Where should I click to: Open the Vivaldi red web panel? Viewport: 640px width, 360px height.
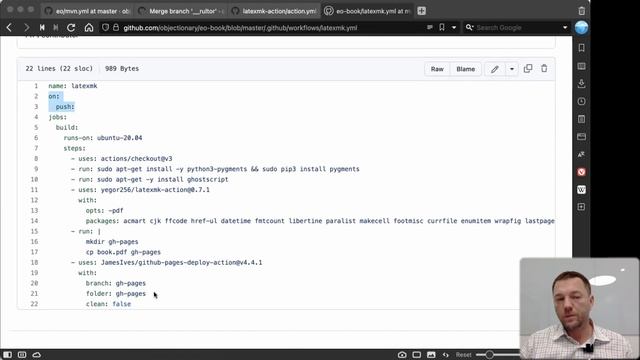click(x=582, y=172)
